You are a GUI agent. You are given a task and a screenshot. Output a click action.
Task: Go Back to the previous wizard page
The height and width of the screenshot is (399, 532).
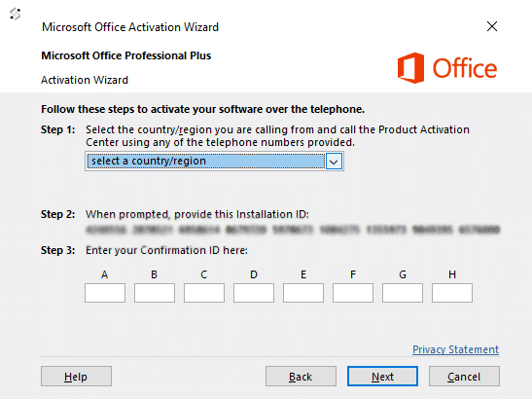[301, 377]
